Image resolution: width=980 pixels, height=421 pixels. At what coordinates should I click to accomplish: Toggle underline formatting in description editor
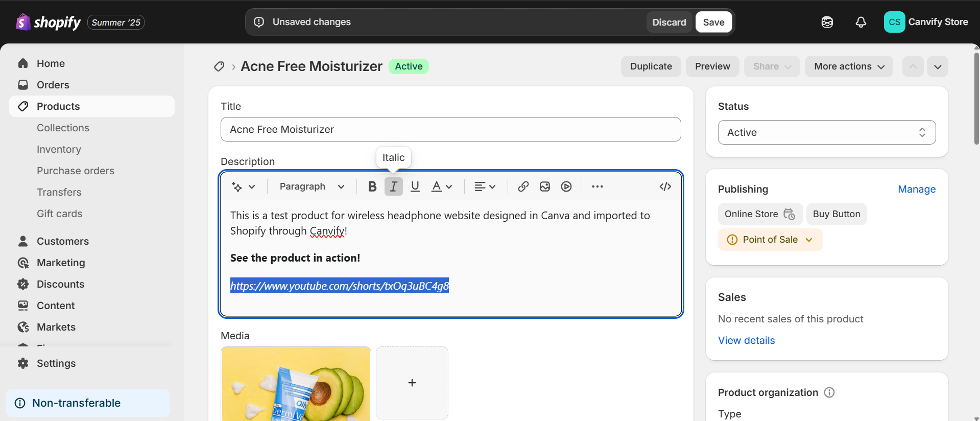[x=415, y=186]
